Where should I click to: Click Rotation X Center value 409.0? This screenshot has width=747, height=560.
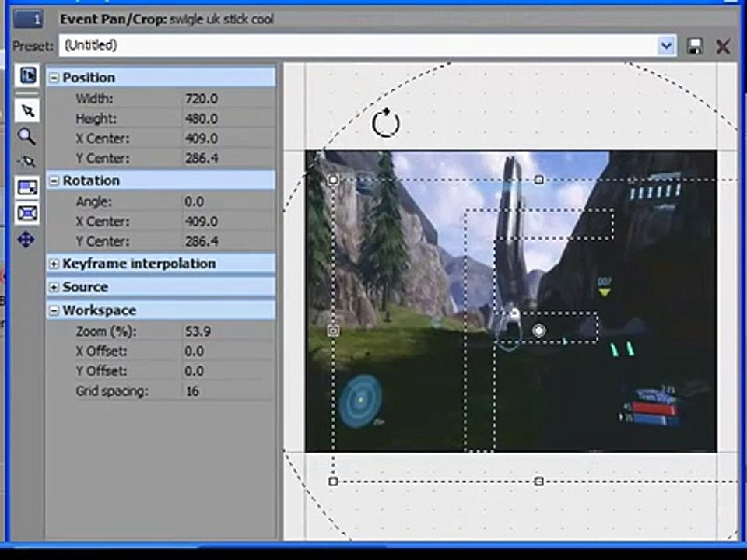coord(201,222)
